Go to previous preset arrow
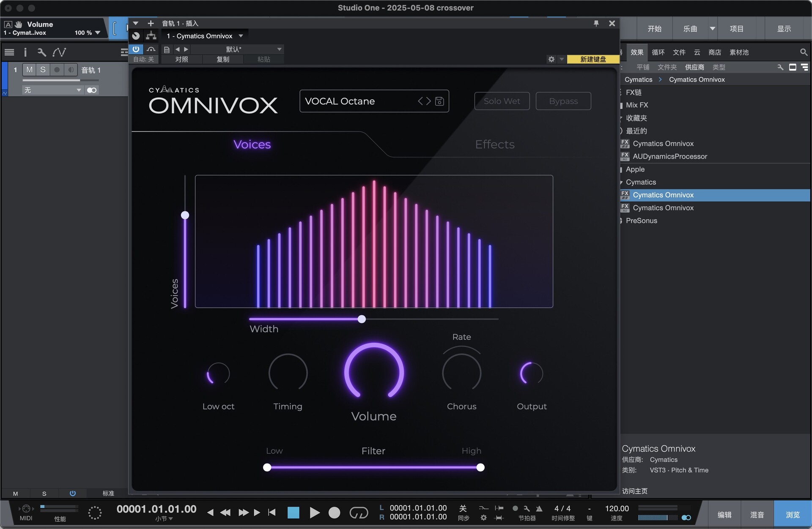 coord(177,49)
